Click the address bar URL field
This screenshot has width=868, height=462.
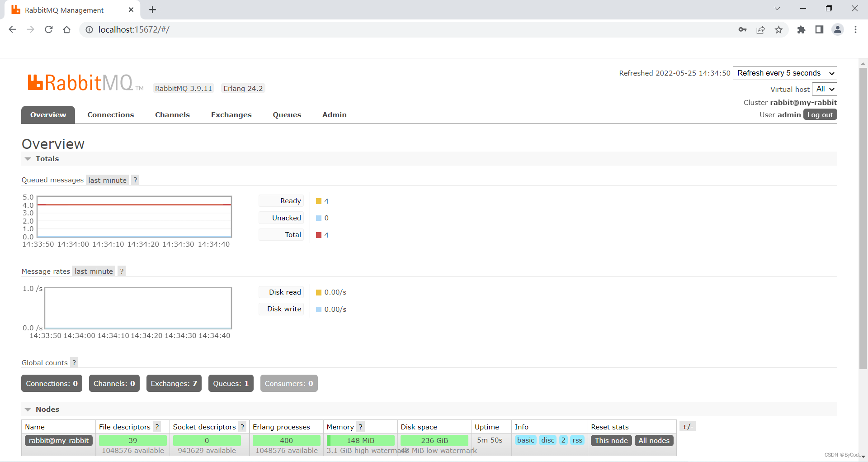[x=407, y=29]
